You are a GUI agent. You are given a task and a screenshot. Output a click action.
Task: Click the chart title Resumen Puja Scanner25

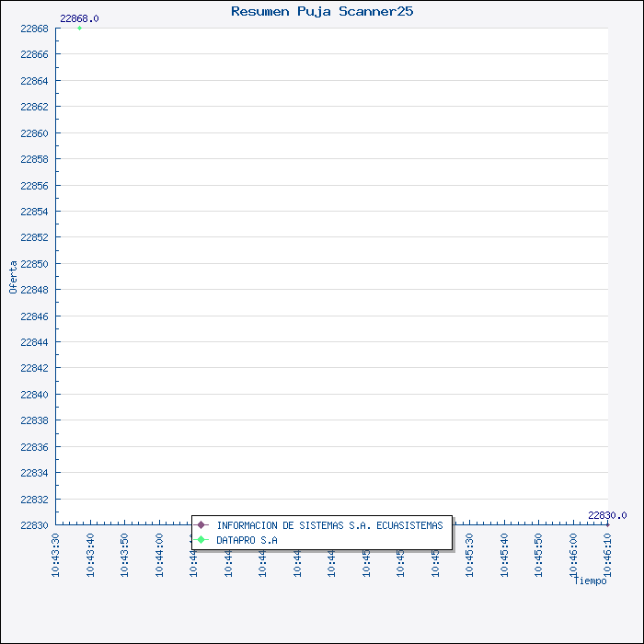pyautogui.click(x=322, y=11)
